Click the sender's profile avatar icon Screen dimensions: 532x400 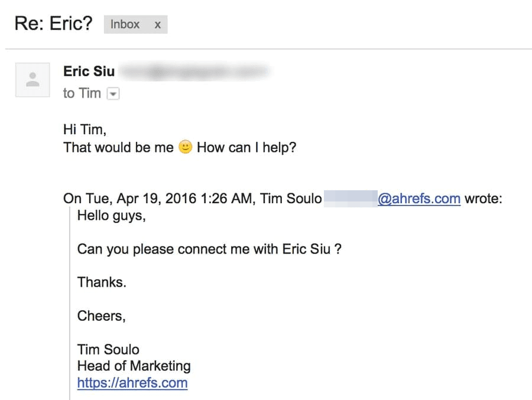coord(33,80)
